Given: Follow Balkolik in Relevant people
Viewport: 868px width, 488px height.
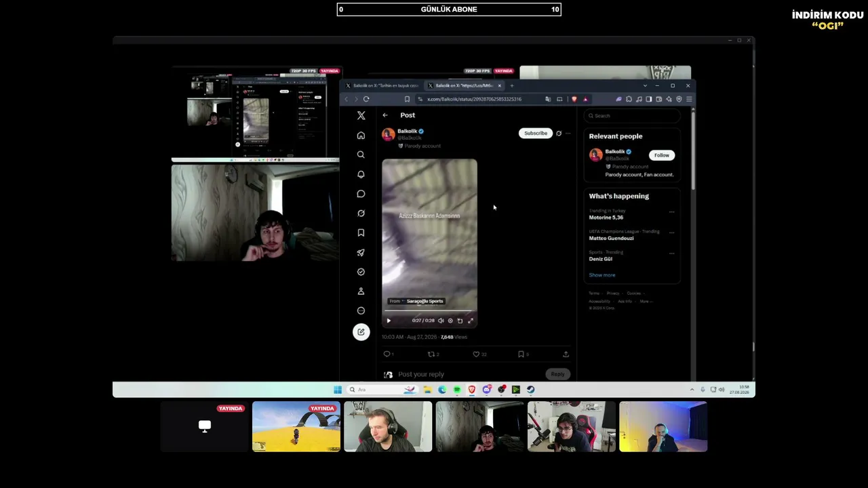Looking at the screenshot, I should [x=661, y=155].
